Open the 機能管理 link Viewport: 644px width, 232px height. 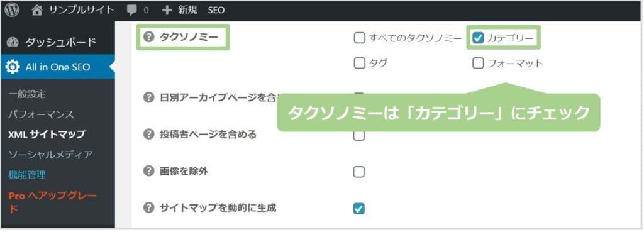[x=27, y=175]
